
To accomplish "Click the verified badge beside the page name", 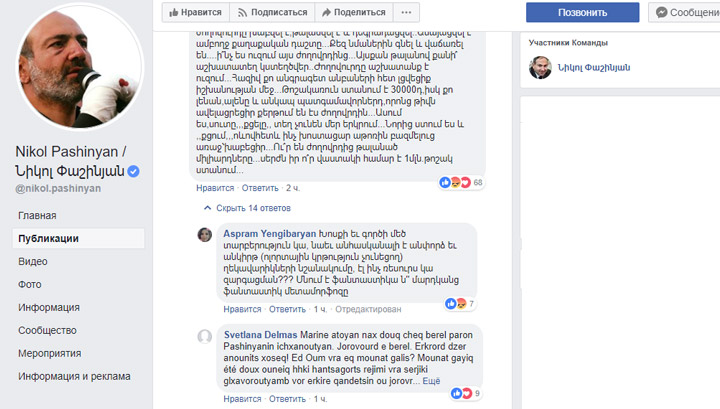I will tap(133, 171).
